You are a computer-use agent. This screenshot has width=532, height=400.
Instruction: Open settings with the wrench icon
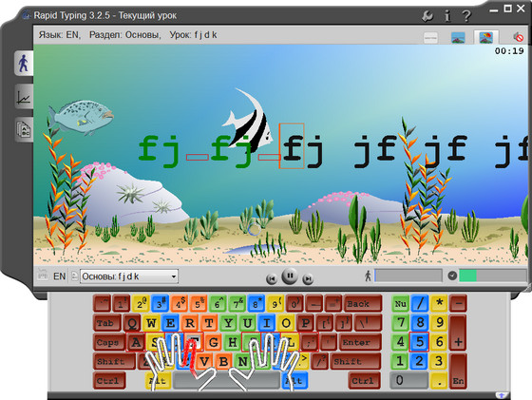tap(427, 15)
